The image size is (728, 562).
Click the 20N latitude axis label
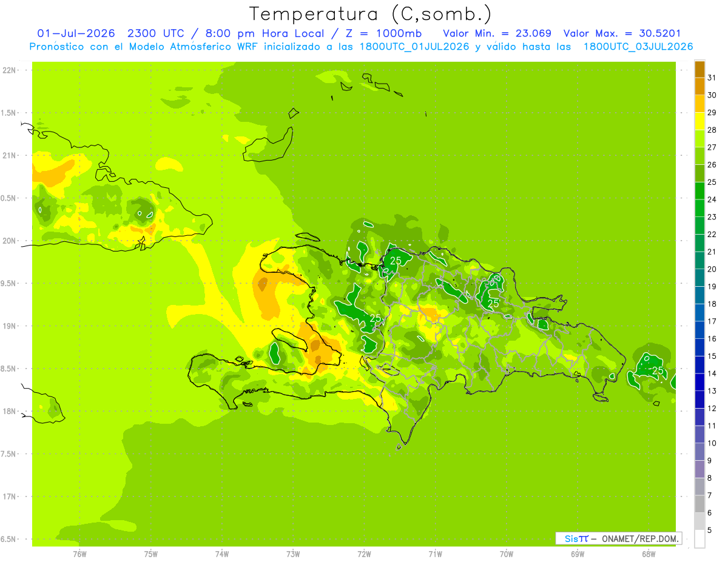coord(9,241)
